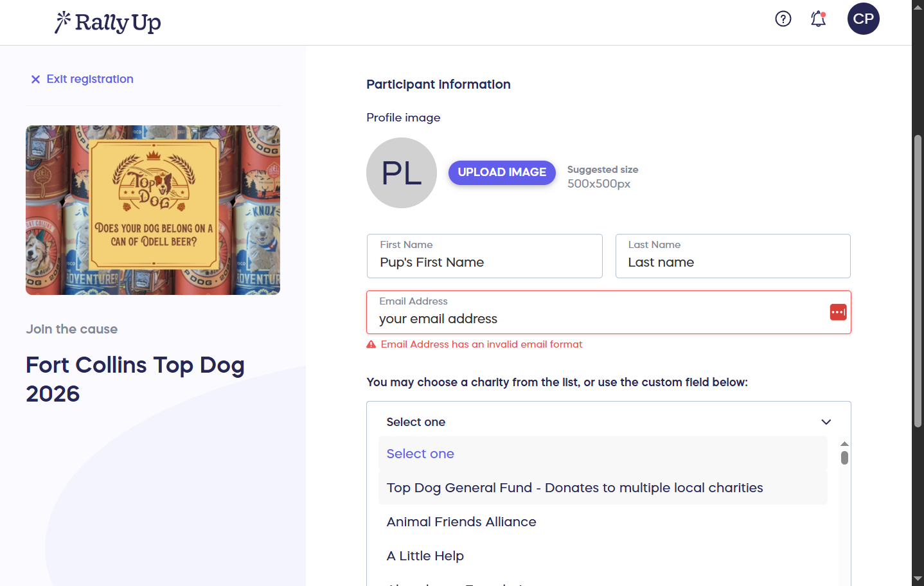Click the red password manager icon in Email field
This screenshot has width=924, height=586.
click(838, 312)
